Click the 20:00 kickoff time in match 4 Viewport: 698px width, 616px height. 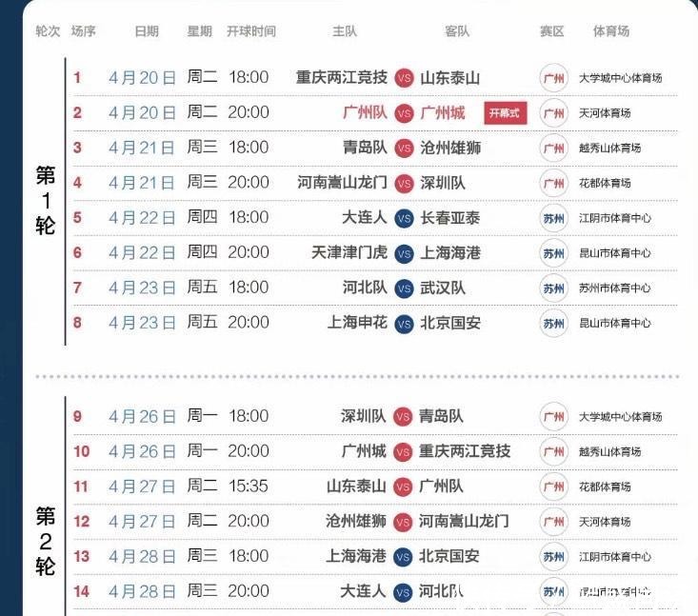[249, 183]
